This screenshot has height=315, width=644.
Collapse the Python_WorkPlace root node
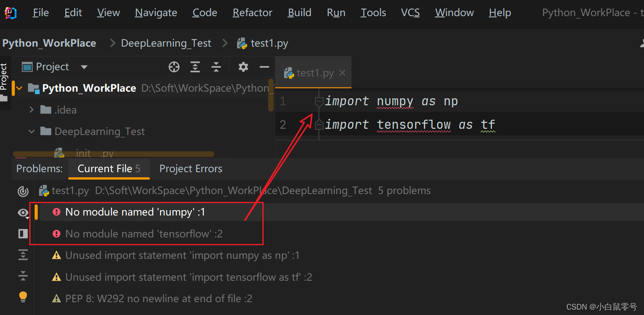tap(19, 88)
